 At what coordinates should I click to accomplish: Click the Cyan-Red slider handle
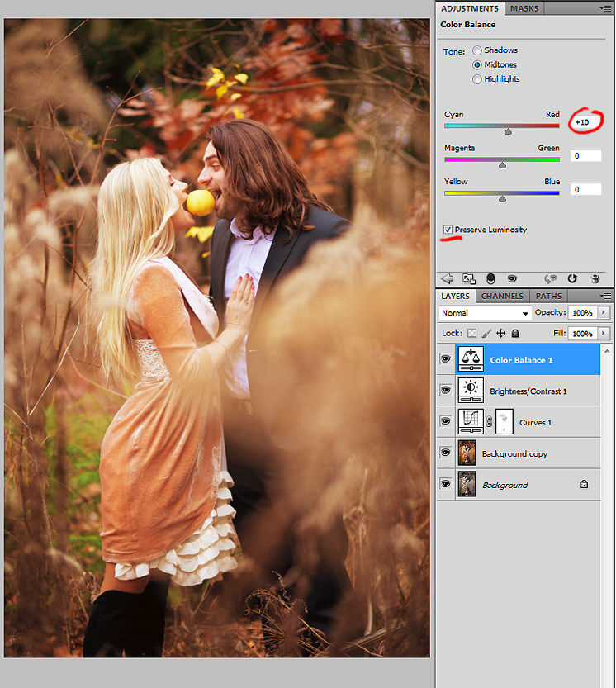(508, 131)
